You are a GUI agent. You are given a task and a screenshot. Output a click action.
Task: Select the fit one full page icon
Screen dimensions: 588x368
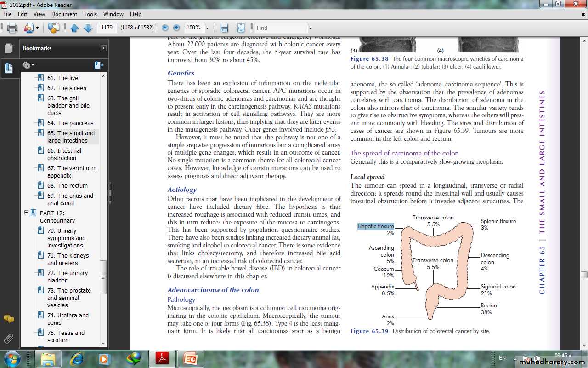(x=241, y=28)
